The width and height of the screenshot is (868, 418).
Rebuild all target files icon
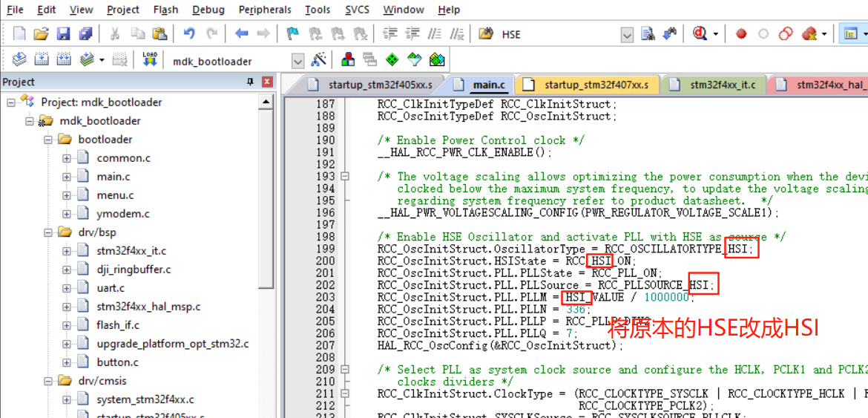pos(65,60)
